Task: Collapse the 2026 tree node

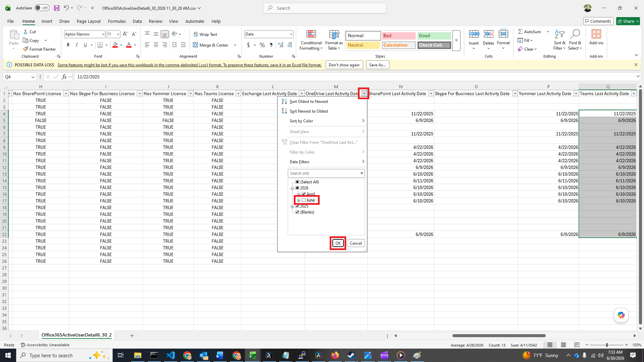Action: point(292,188)
